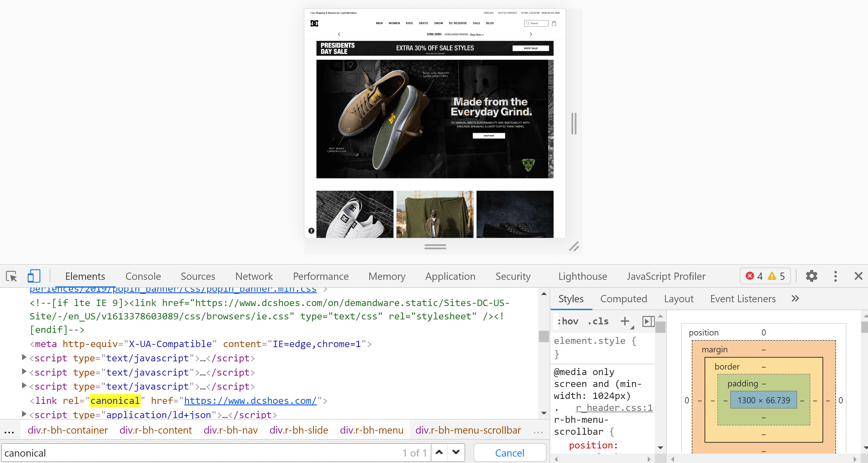Click the webpage Search box

[x=536, y=23]
